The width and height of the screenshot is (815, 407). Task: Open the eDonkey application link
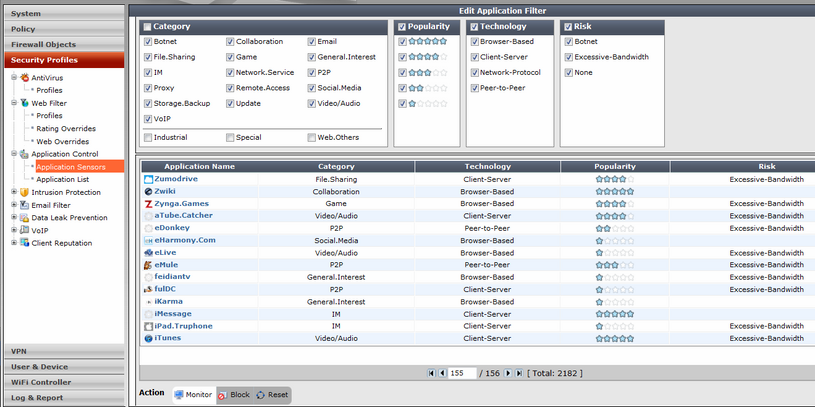click(x=172, y=228)
